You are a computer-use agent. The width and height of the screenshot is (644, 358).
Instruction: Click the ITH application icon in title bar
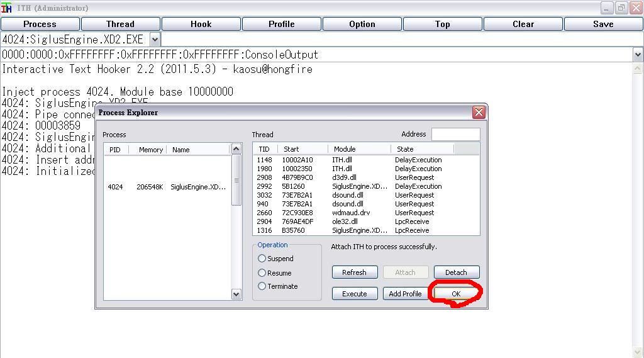(7, 8)
